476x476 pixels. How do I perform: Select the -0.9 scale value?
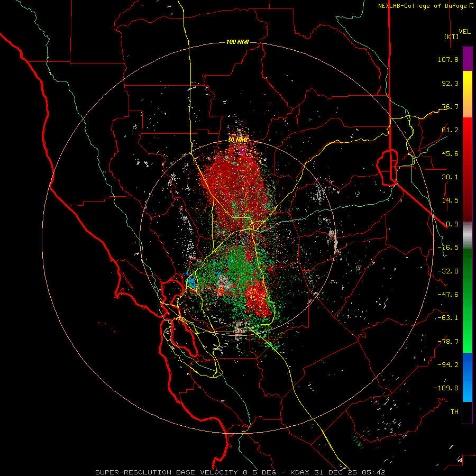[x=450, y=224]
